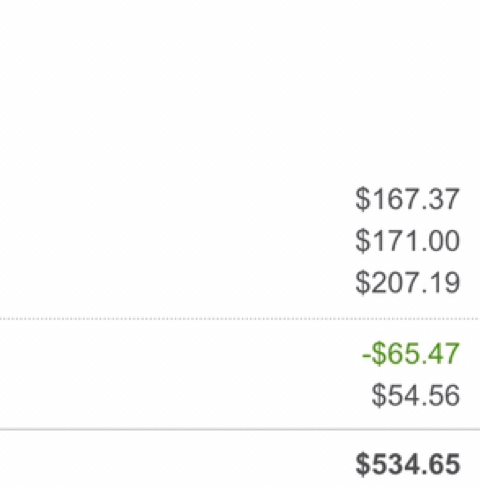Viewport: 480px width, 486px height.
Task: Click the minus sign before $65.47
Action: (x=366, y=355)
